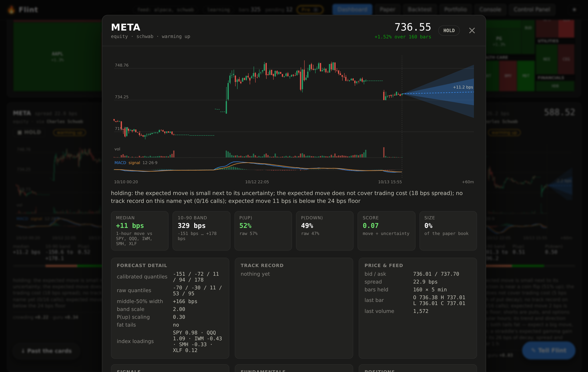588x372 pixels.
Task: Click the 734.25 price axis label
Action: [122, 97]
